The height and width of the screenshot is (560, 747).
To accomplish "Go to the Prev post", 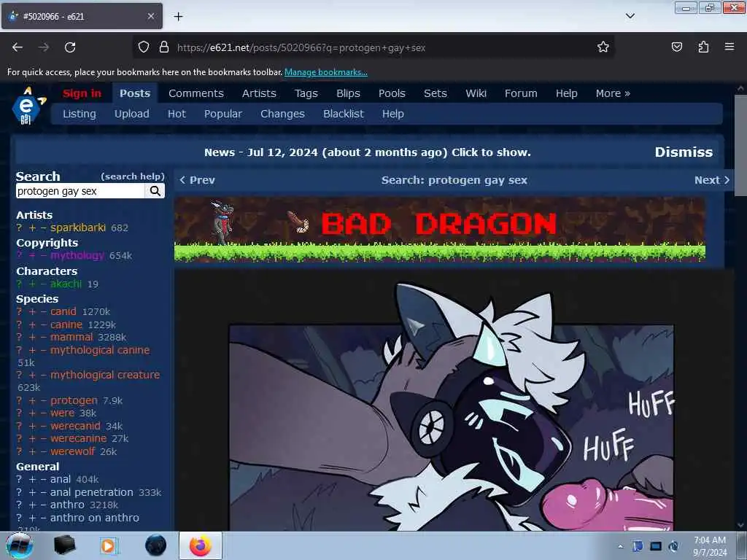I will (x=197, y=180).
